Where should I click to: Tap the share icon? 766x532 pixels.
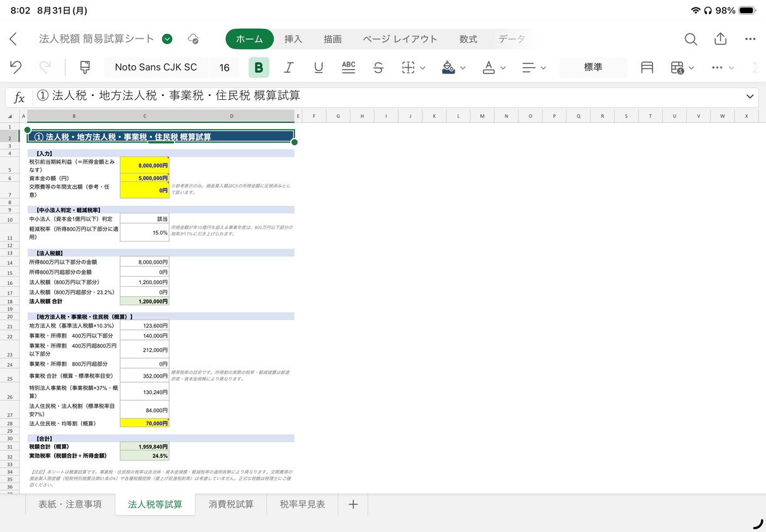pos(720,39)
